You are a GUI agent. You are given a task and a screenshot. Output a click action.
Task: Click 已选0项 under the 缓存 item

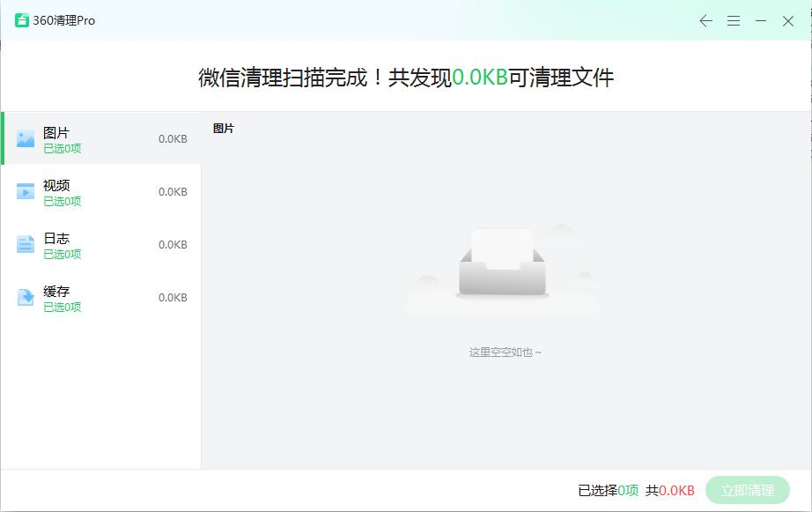pos(63,308)
